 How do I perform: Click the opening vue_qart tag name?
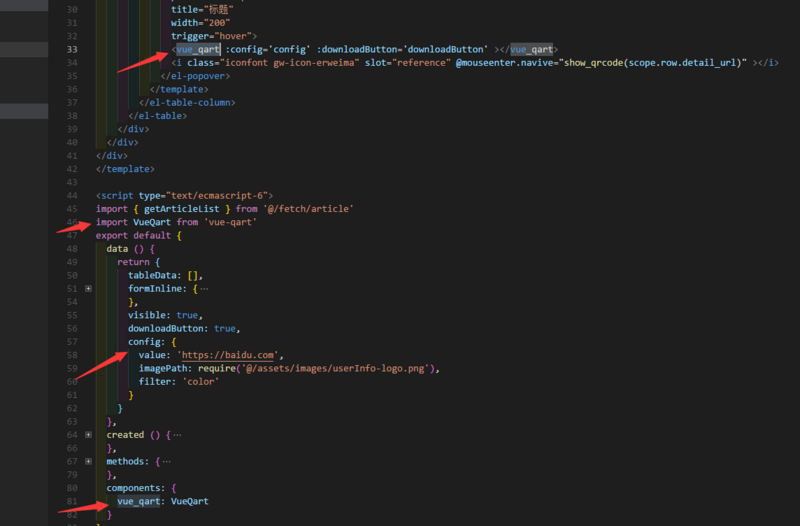(198, 49)
